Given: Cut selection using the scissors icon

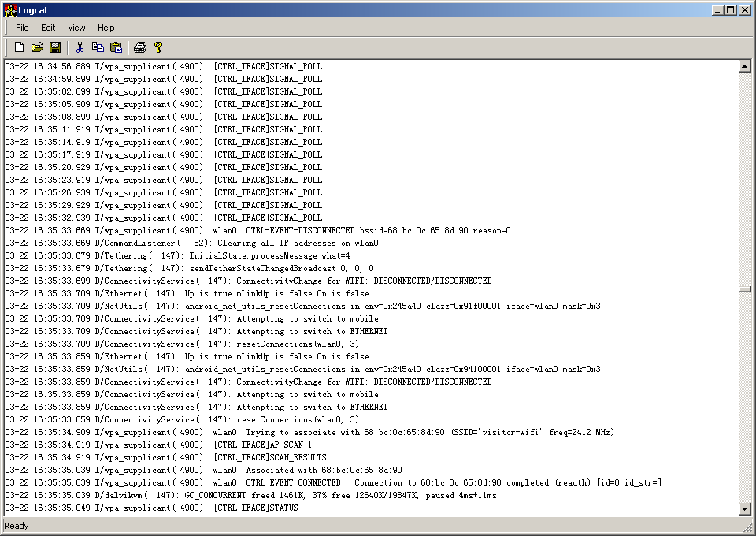Looking at the screenshot, I should 80,47.
